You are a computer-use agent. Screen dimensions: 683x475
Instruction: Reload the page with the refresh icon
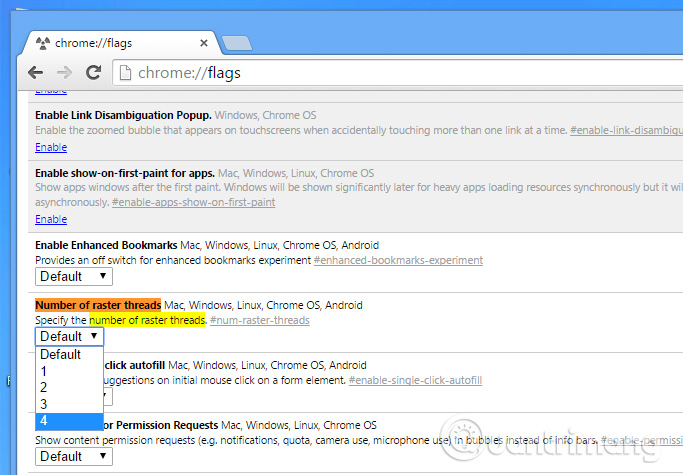coord(93,72)
